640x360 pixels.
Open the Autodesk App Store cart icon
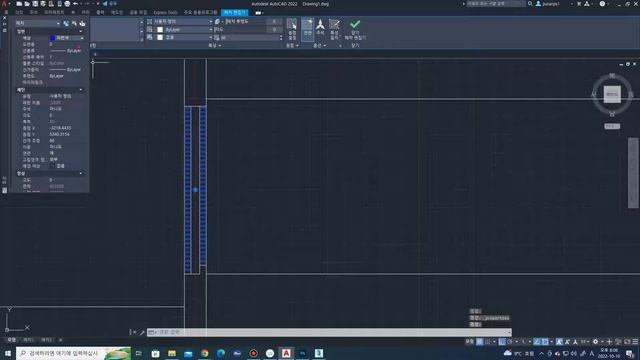pyautogui.click(x=579, y=4)
